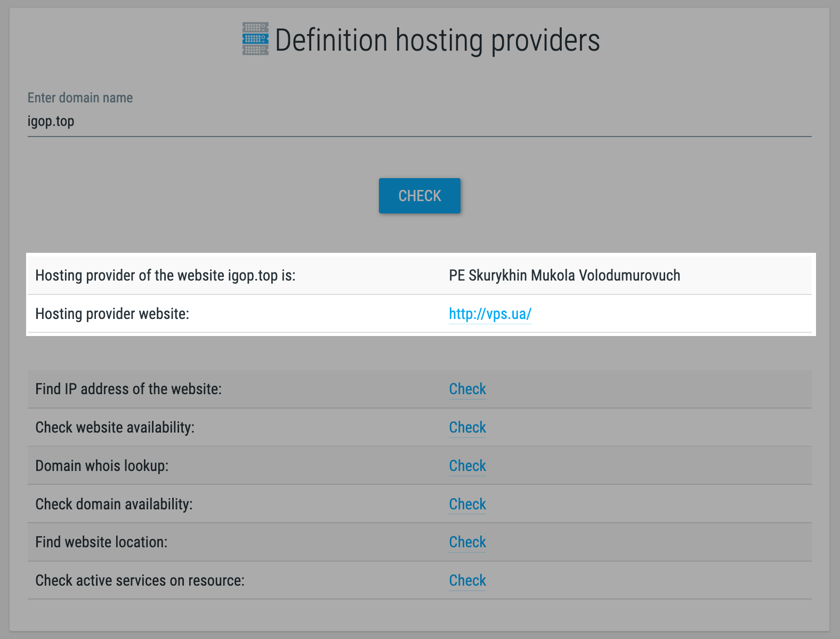840x639 pixels.
Task: Click the 'Check active services on resource:' label
Action: coord(140,580)
